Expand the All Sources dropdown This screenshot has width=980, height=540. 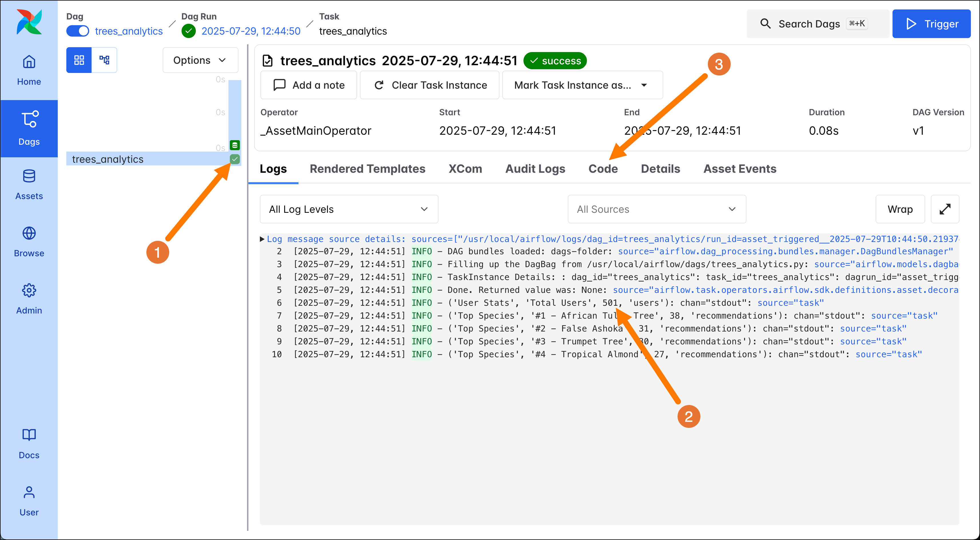click(656, 209)
